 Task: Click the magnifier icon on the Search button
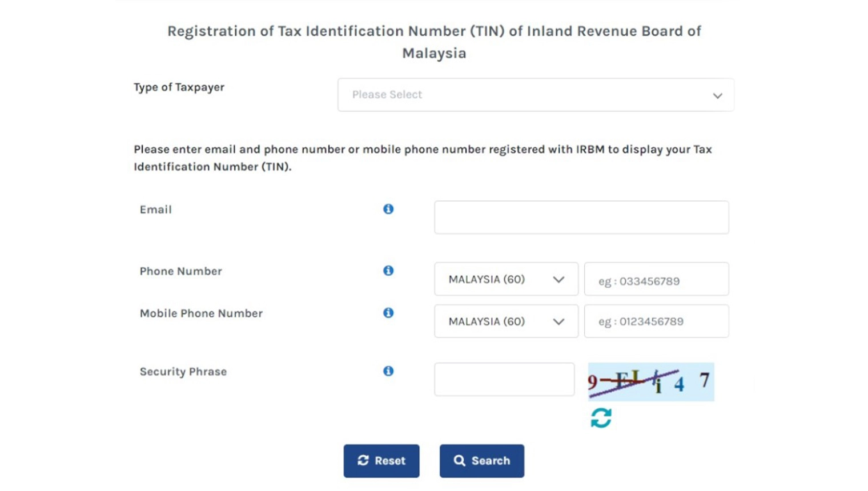coord(459,461)
